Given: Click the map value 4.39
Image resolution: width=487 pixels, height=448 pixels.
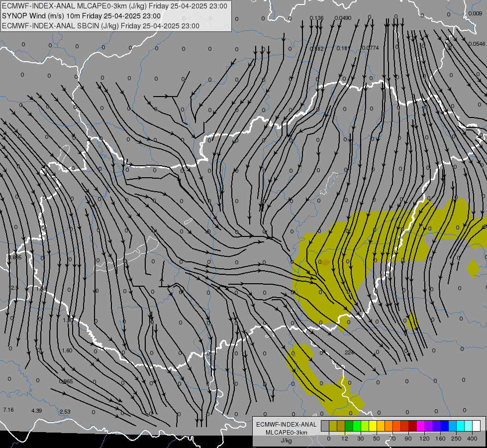Looking at the screenshot, I should point(37,411).
